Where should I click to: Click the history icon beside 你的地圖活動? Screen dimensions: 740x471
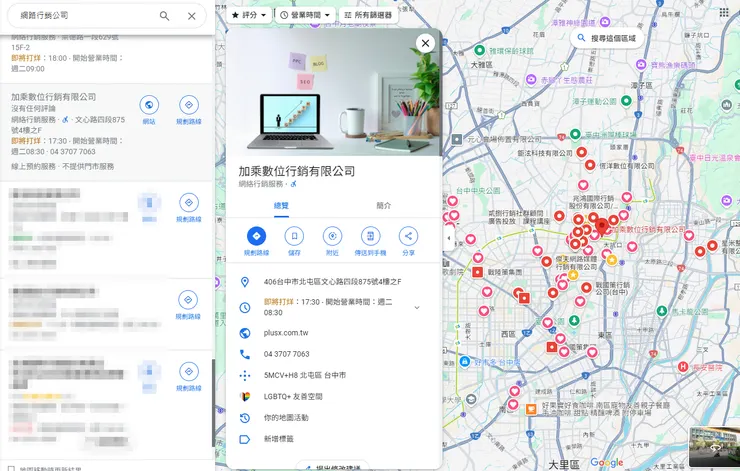pos(244,418)
